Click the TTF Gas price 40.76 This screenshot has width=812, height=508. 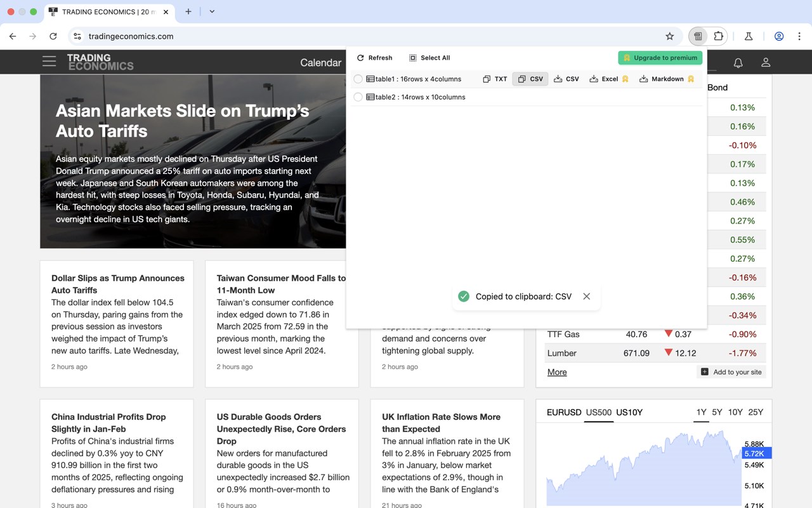(x=636, y=334)
